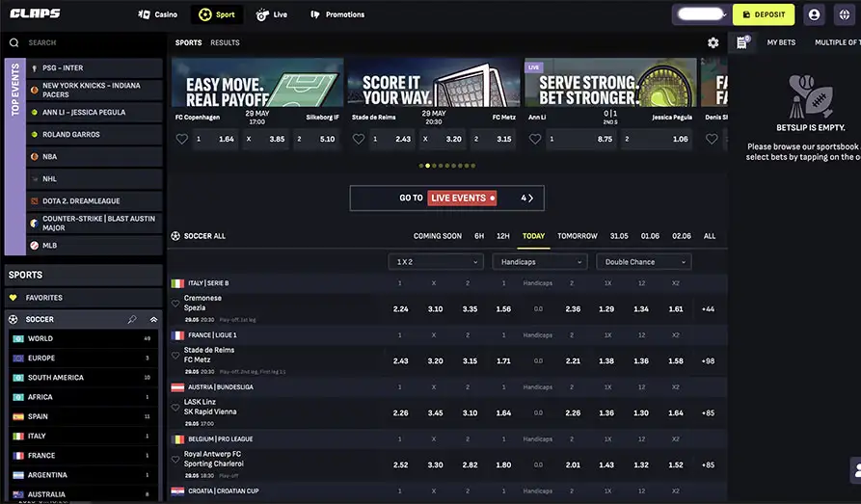This screenshot has height=504, width=861.
Task: Go to Live Events button
Action: click(447, 199)
